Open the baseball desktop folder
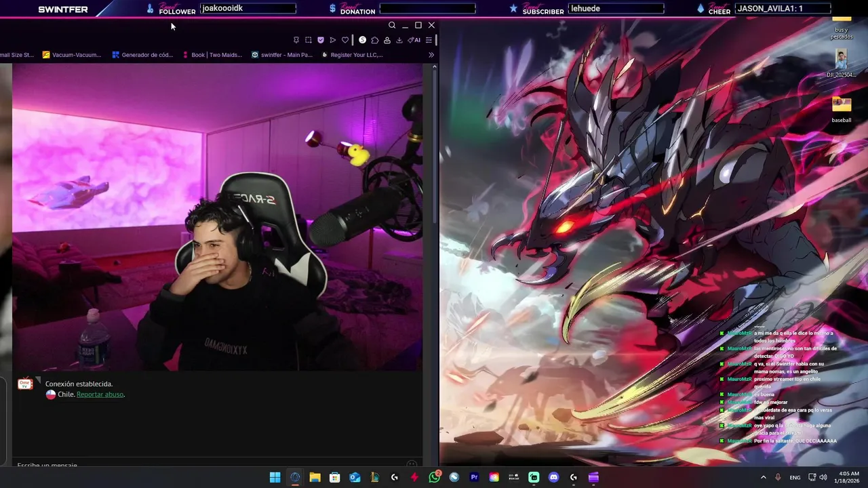This screenshot has width=868, height=488. coord(842,110)
